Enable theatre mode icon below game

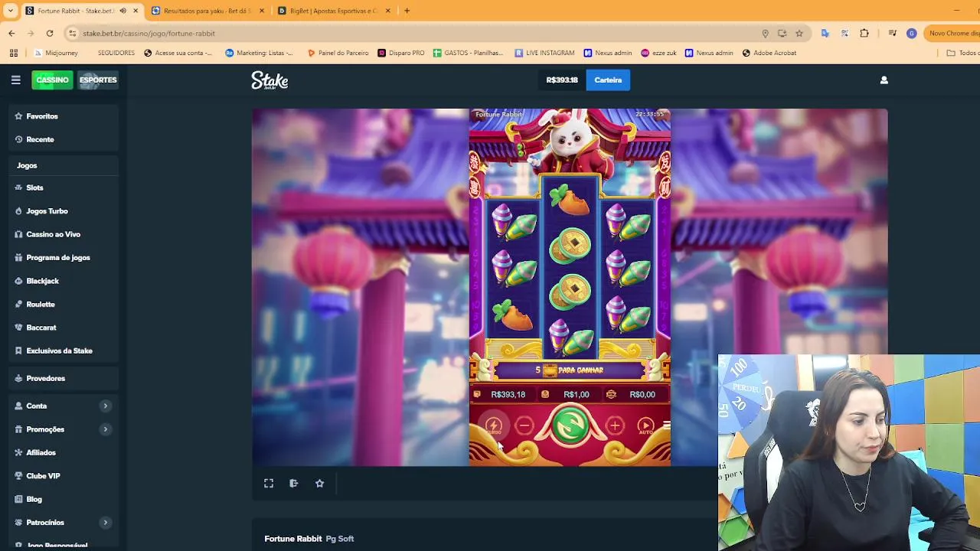294,483
